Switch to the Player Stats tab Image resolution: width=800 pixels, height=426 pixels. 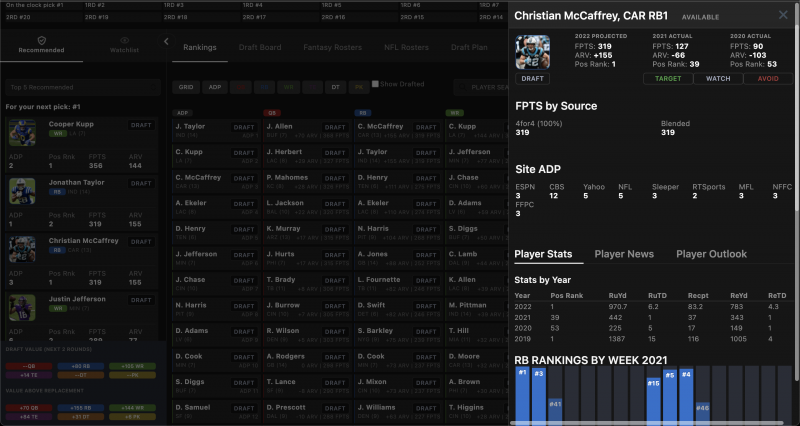tap(543, 254)
